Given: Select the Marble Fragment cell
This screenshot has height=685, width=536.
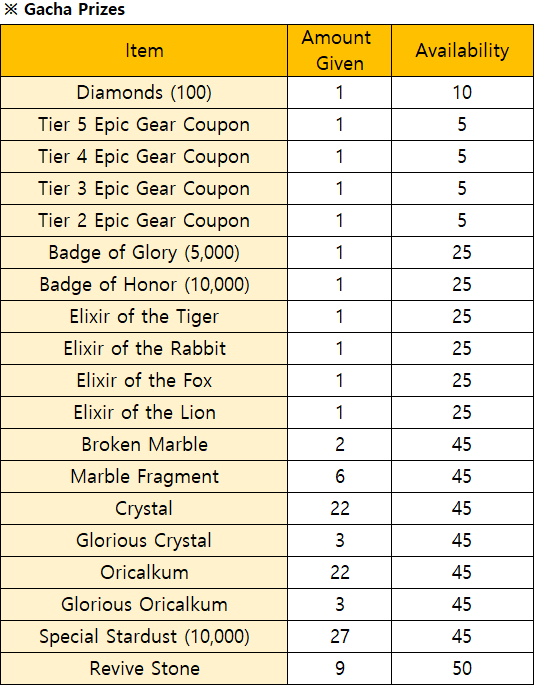Looking at the screenshot, I should point(144,476).
